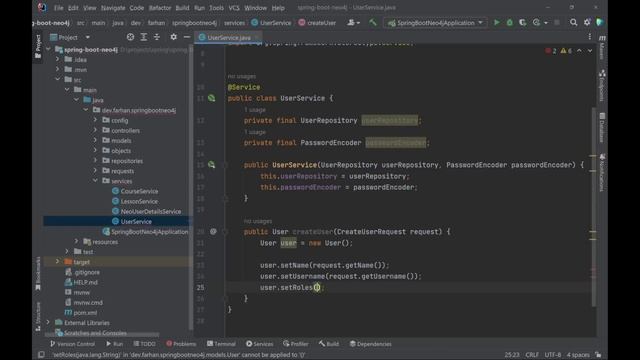Expand the target folder

click(58, 261)
